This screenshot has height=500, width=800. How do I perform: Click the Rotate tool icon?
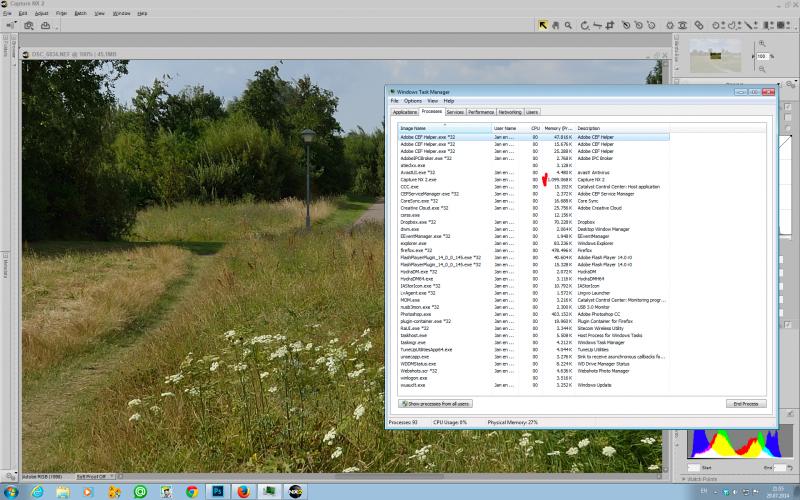point(585,25)
